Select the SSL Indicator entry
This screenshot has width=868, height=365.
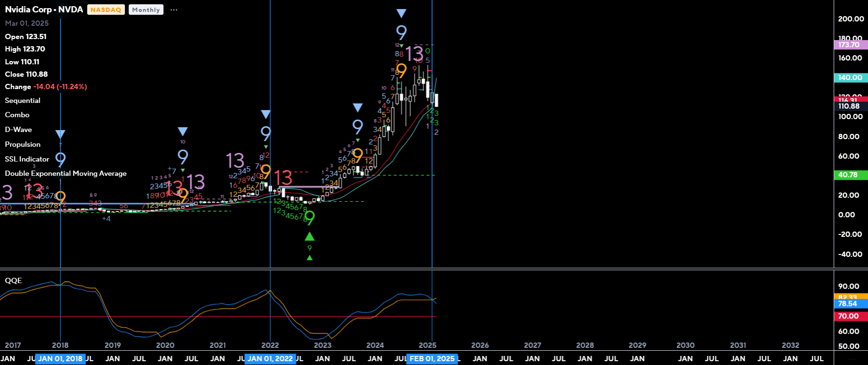pyautogui.click(x=27, y=159)
